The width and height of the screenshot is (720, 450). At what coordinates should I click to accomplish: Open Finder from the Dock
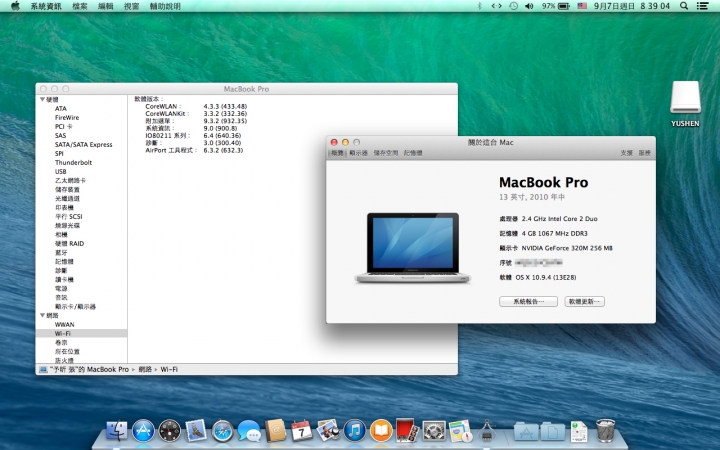(x=117, y=430)
